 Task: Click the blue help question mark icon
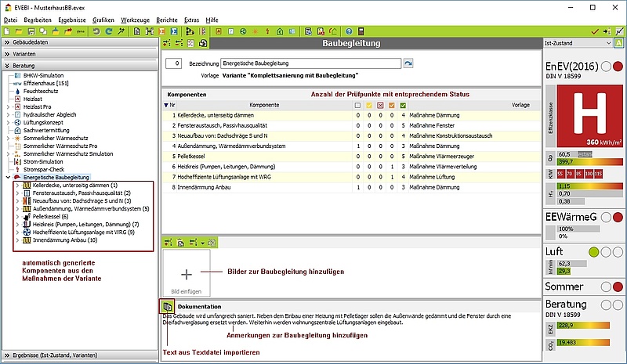tap(349, 31)
